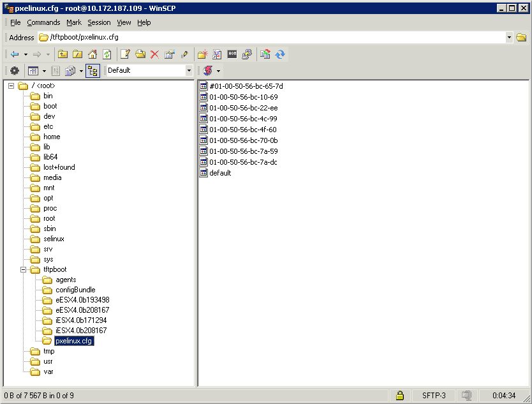Select the configBundle subfolder
The height and width of the screenshot is (404, 532).
click(75, 290)
